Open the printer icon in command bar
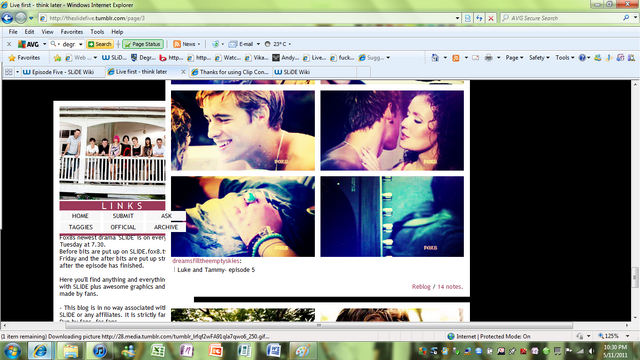Image resolution: width=640 pixels, height=360 pixels. click(x=489, y=58)
